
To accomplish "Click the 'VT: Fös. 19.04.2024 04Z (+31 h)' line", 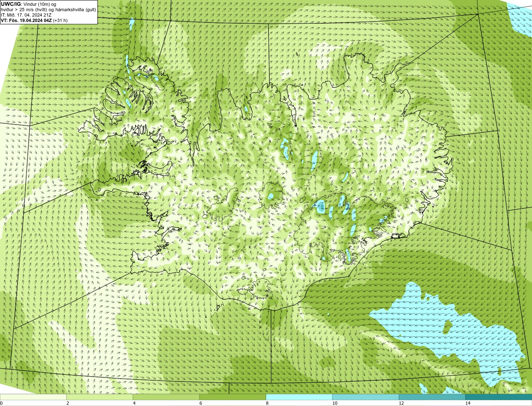I will 34,20.
